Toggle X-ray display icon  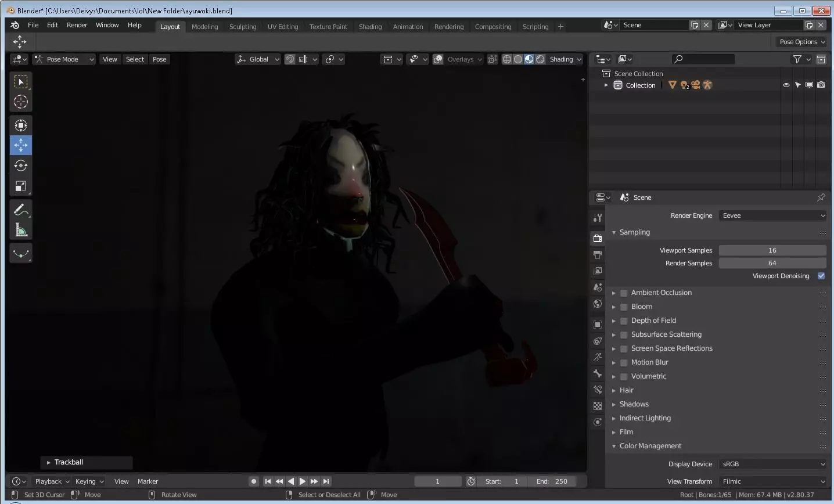(x=493, y=59)
